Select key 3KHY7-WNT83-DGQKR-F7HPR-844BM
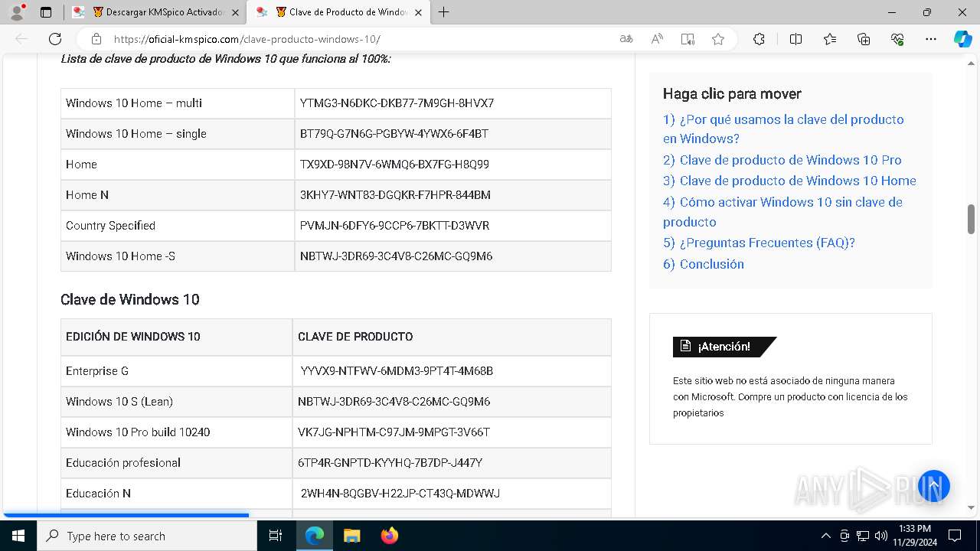Image resolution: width=980 pixels, height=551 pixels. [395, 195]
